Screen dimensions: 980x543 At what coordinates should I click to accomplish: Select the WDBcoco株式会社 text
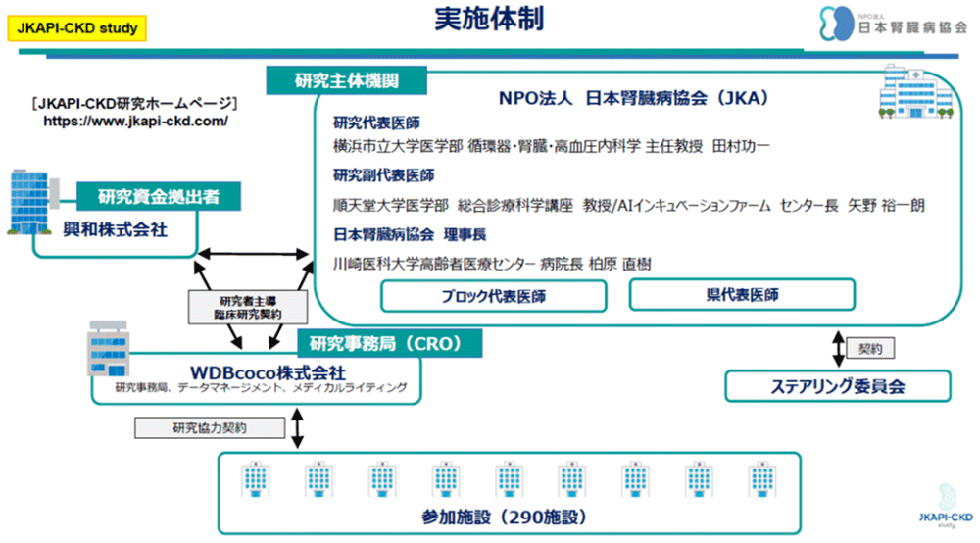[268, 373]
